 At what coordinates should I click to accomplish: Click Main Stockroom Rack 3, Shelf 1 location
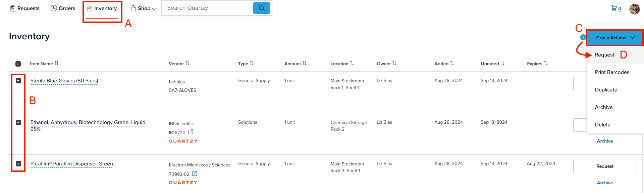347,167
